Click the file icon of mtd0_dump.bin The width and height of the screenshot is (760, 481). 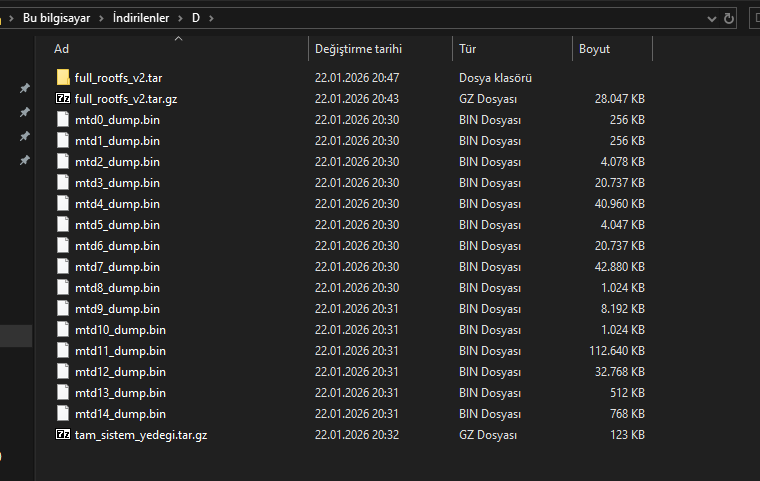63,119
